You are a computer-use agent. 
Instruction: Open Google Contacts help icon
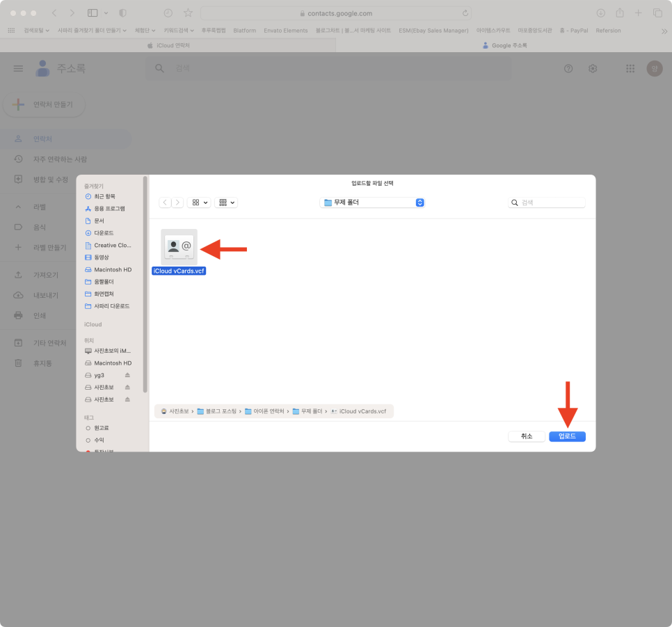(568, 69)
